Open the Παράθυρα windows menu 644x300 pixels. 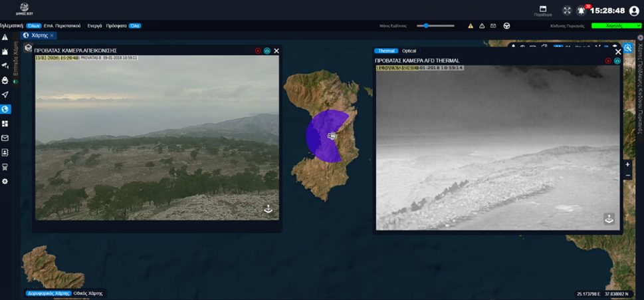[x=542, y=11]
